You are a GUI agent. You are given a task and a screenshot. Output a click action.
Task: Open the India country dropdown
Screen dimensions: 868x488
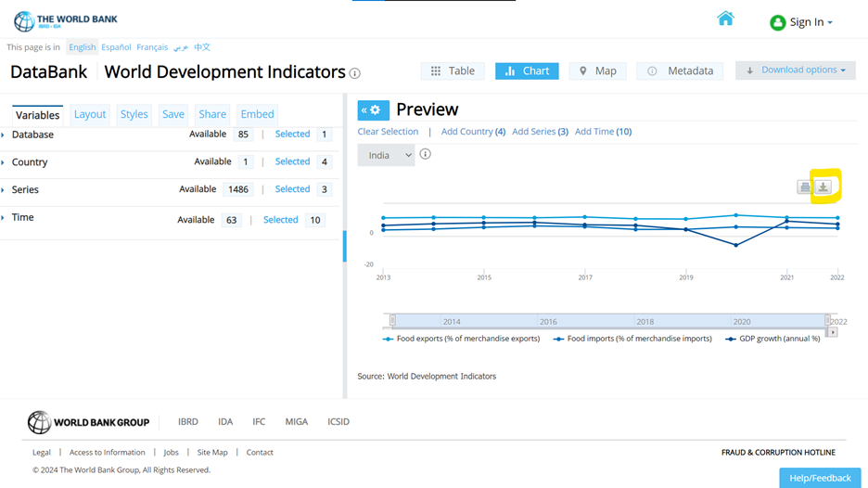(x=386, y=155)
